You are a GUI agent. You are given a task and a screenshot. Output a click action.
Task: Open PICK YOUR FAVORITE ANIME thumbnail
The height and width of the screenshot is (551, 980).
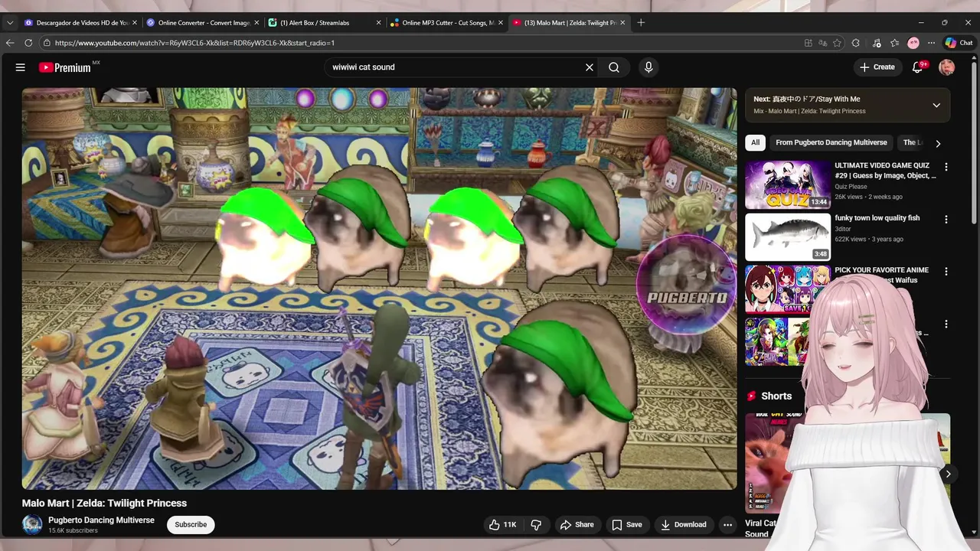(788, 289)
